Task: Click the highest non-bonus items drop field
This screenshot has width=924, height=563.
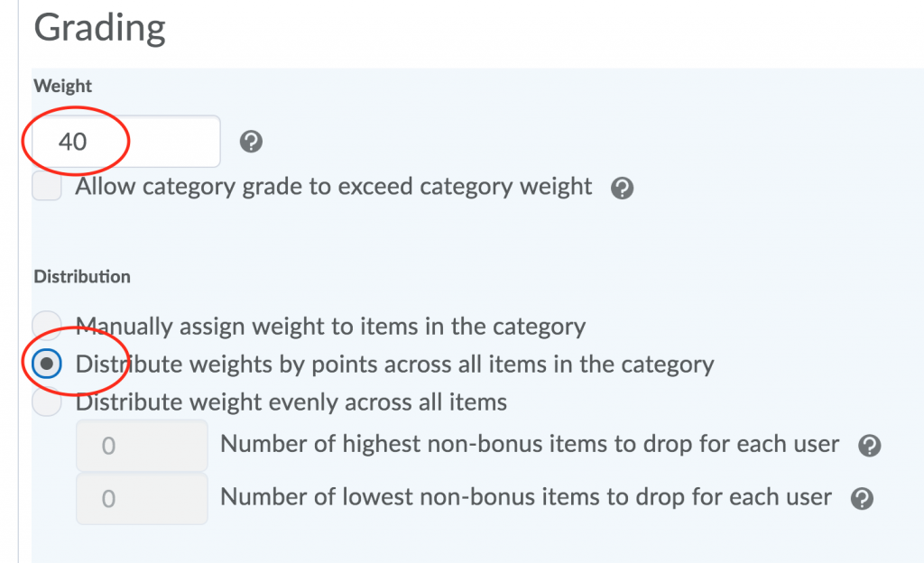Action: [x=142, y=444]
